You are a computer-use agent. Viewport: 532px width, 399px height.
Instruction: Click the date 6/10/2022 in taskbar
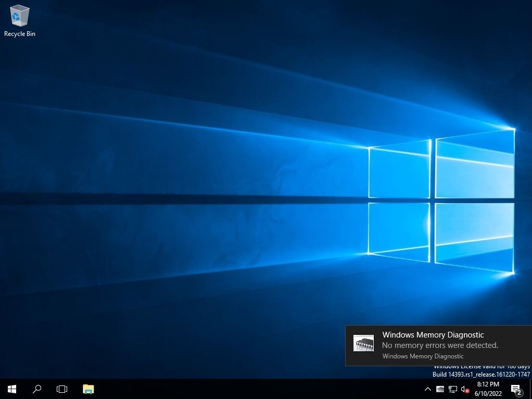point(488,394)
